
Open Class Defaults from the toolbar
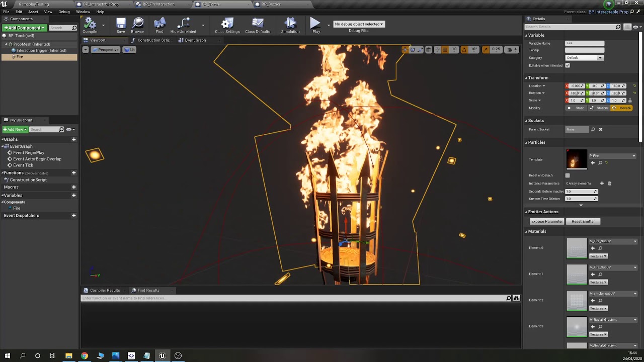click(x=258, y=26)
